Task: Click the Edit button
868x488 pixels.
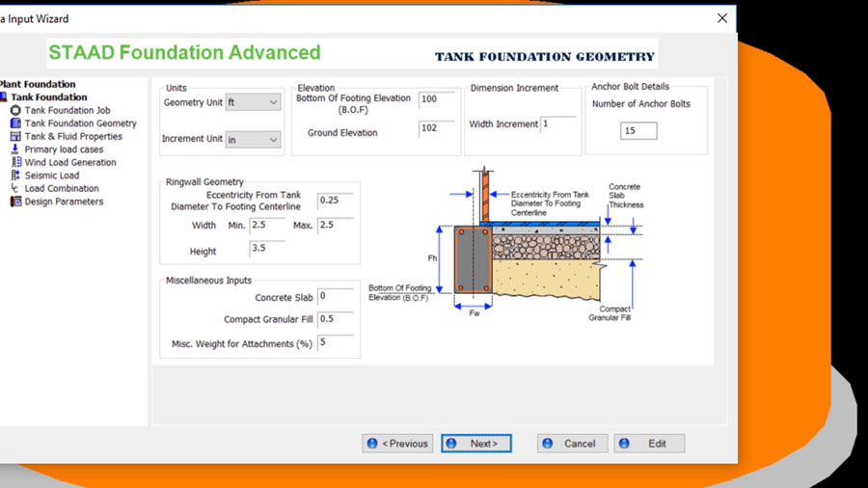Action: click(x=649, y=444)
